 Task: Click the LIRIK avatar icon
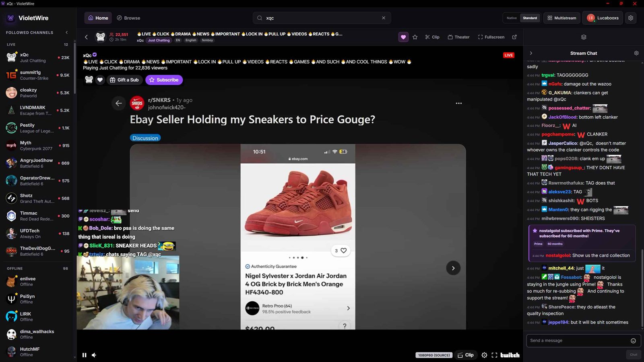11,317
